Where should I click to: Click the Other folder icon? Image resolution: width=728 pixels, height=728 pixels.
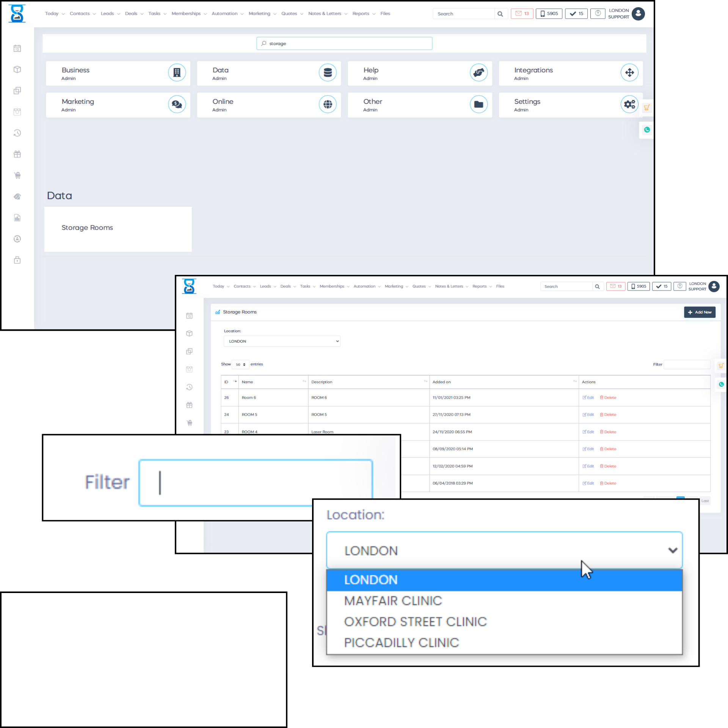pos(479,104)
